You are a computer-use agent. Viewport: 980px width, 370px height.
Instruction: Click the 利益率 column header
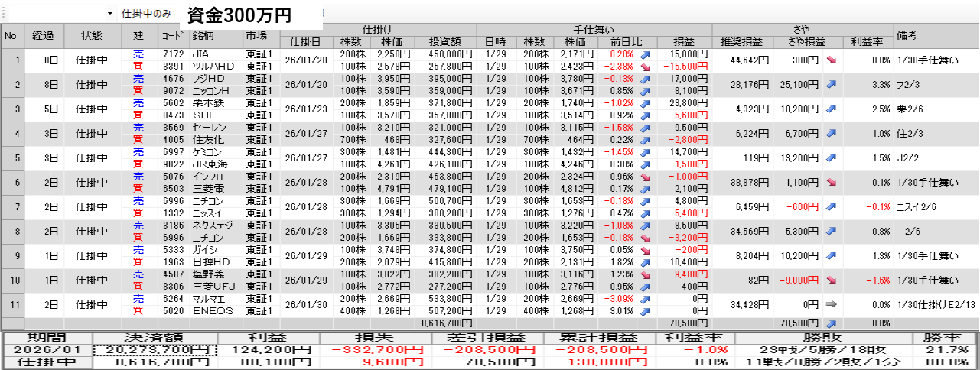tap(867, 41)
